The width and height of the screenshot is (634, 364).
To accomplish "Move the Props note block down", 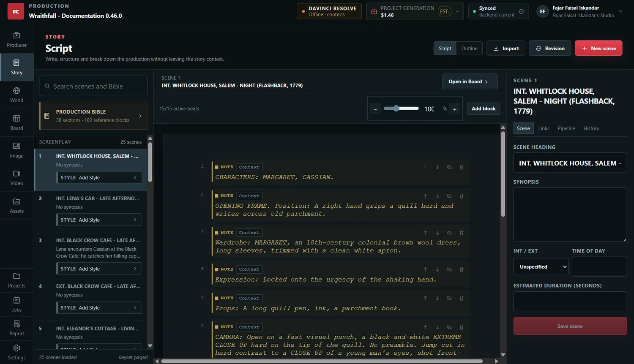I will [437, 298].
